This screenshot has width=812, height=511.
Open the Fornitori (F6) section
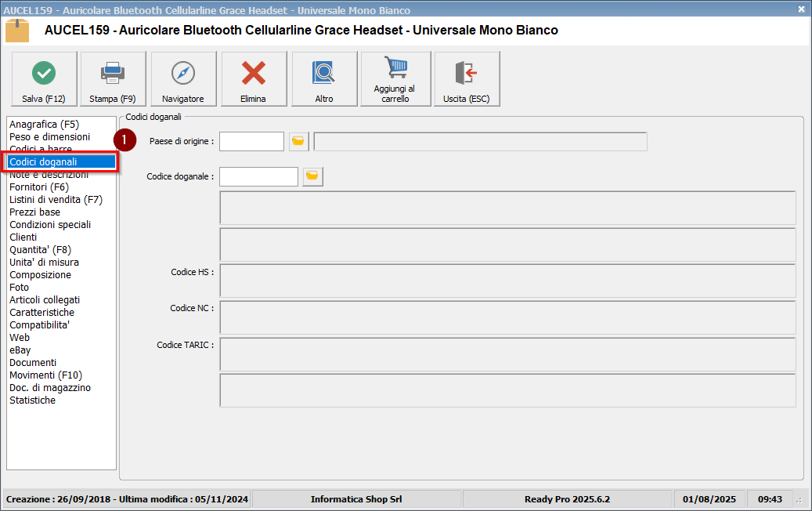39,187
